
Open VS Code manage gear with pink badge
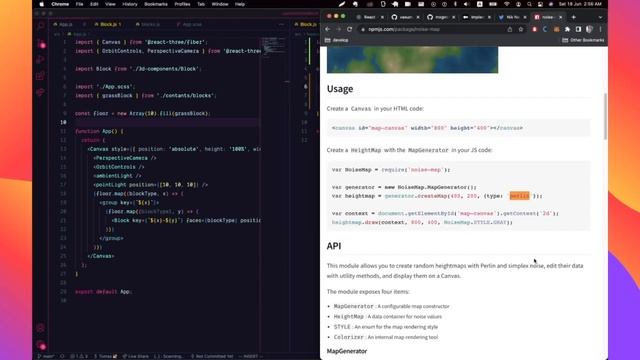coord(41,345)
